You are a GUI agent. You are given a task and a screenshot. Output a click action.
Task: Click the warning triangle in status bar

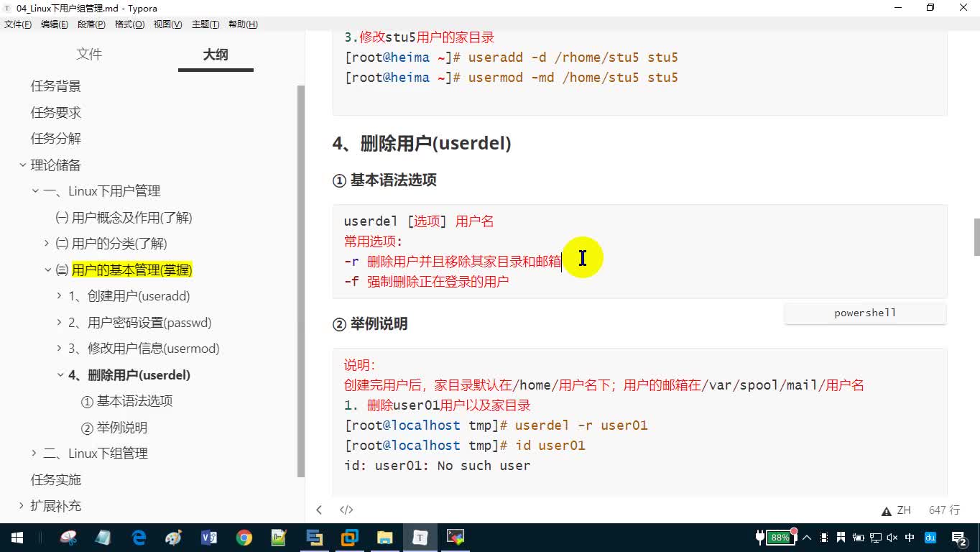887,510
